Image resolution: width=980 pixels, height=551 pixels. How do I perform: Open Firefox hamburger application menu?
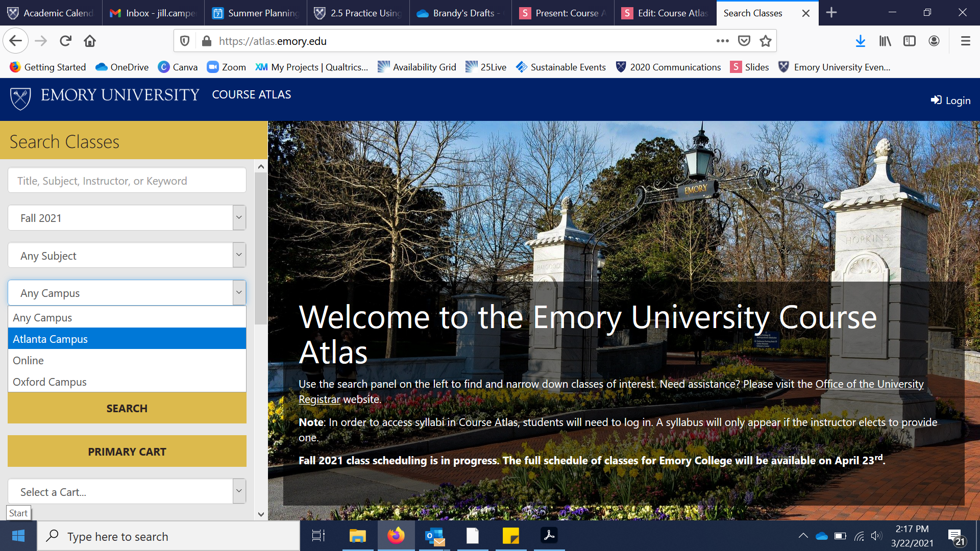tap(965, 41)
